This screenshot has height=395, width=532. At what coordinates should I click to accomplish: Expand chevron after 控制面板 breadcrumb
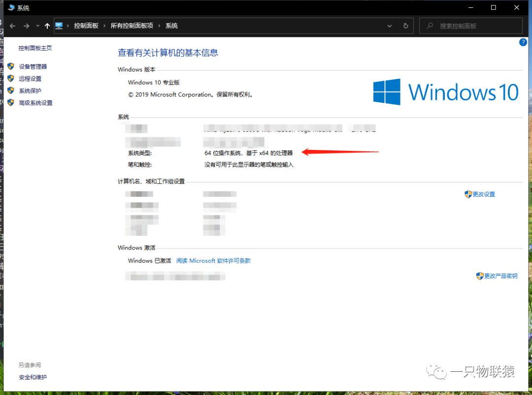(104, 26)
